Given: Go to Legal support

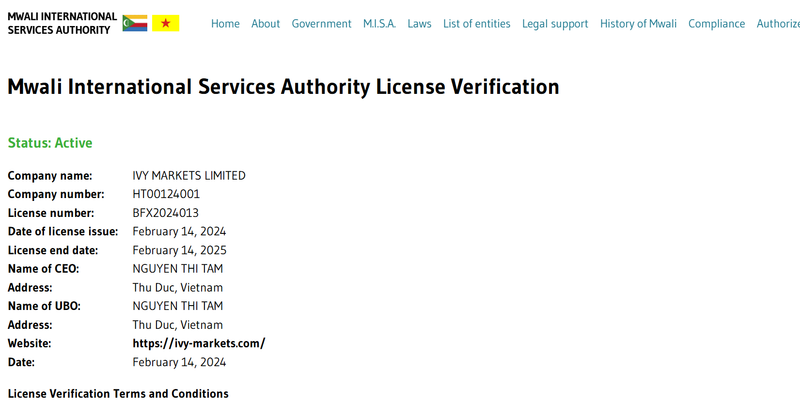Looking at the screenshot, I should click(555, 24).
